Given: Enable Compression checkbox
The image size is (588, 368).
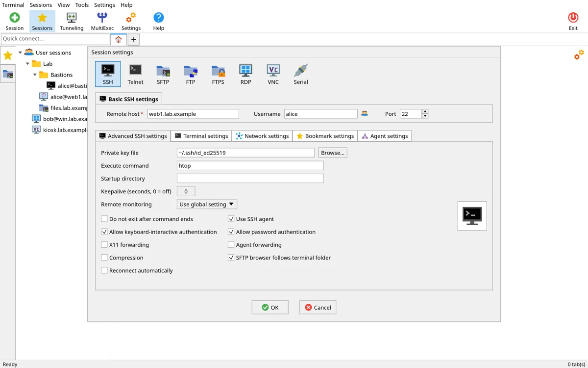Looking at the screenshot, I should point(104,257).
